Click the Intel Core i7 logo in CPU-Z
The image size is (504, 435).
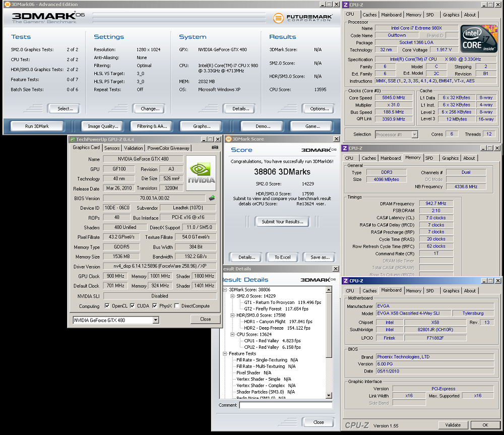(479, 39)
